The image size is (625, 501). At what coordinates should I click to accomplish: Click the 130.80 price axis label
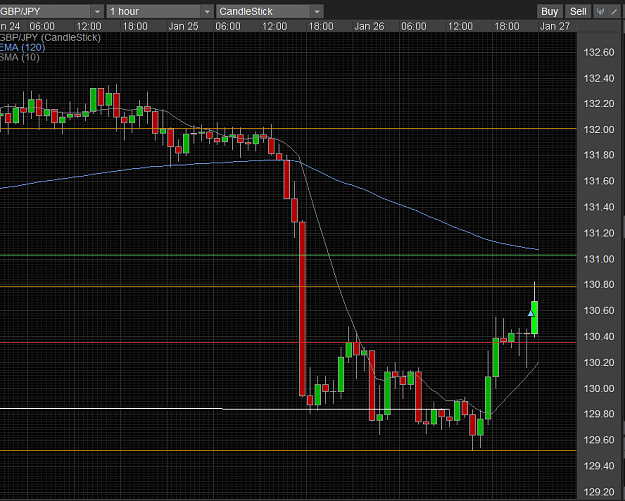pyautogui.click(x=599, y=285)
